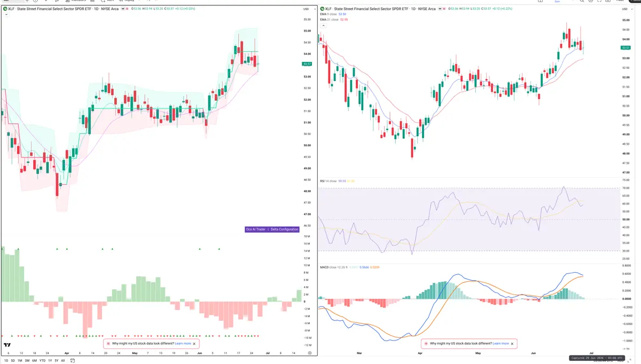641x364 pixels.
Task: Select the 1D time range
Action: (6, 361)
